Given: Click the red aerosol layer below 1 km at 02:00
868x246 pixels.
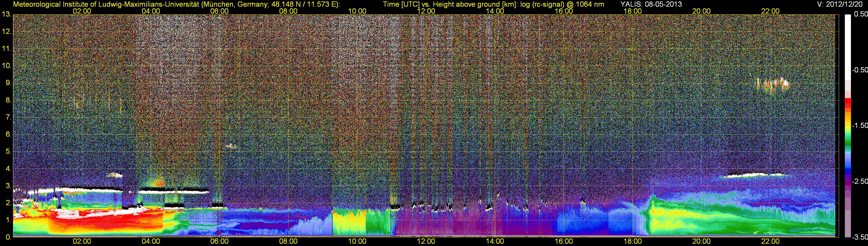Looking at the screenshot, I should pyautogui.click(x=82, y=224).
